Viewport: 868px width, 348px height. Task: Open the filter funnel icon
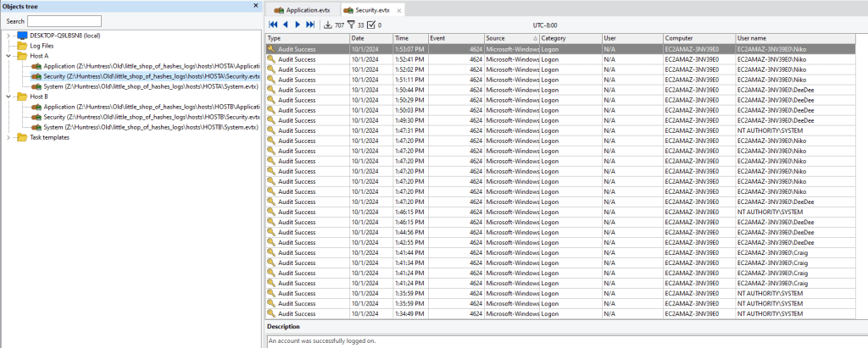coord(351,25)
